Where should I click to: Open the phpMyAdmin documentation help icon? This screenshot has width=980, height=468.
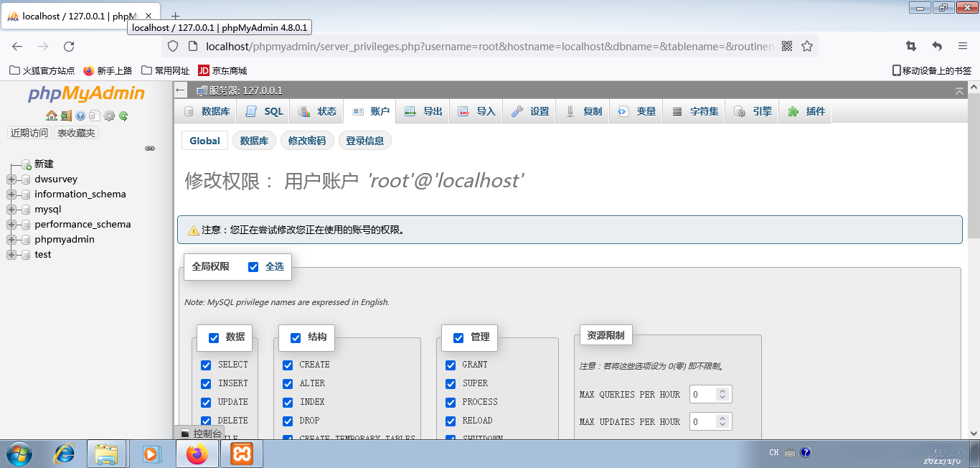coord(80,116)
